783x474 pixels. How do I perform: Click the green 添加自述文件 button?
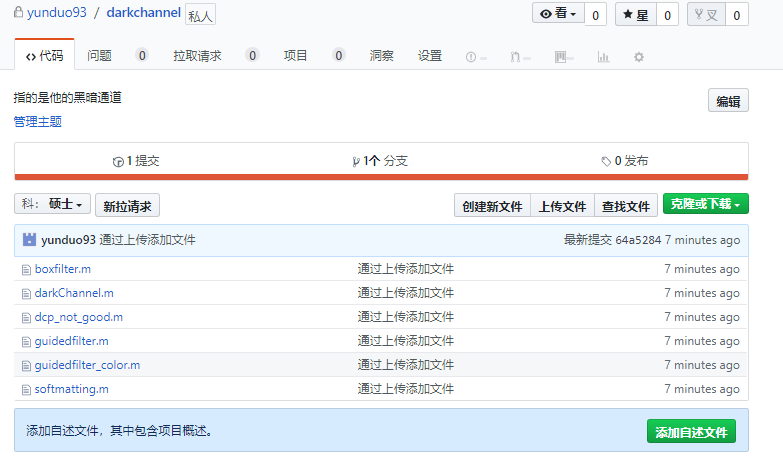[x=691, y=431]
